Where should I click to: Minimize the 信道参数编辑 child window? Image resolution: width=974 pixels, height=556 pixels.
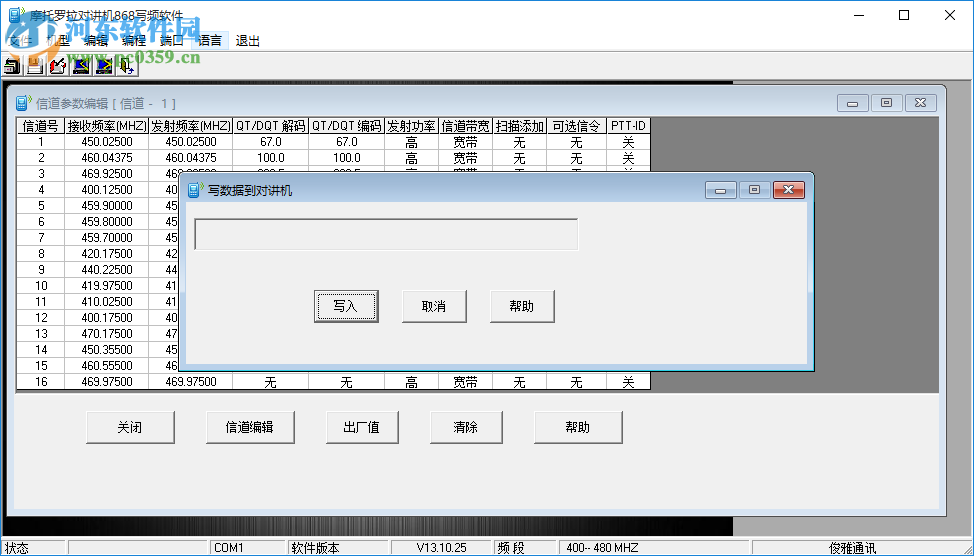click(853, 103)
